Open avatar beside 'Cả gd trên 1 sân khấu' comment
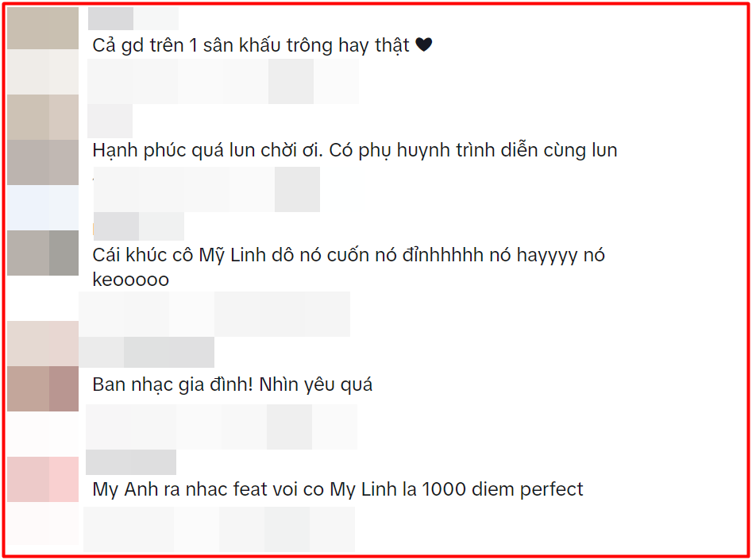The height and width of the screenshot is (560, 752). [43, 28]
